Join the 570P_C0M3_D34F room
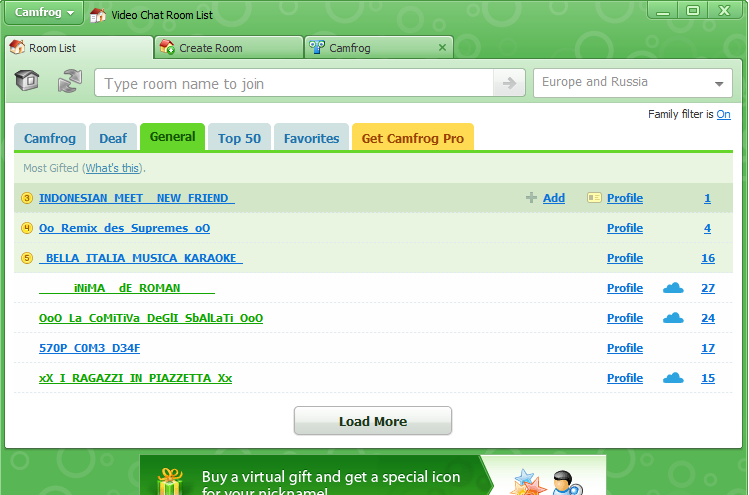 point(89,348)
